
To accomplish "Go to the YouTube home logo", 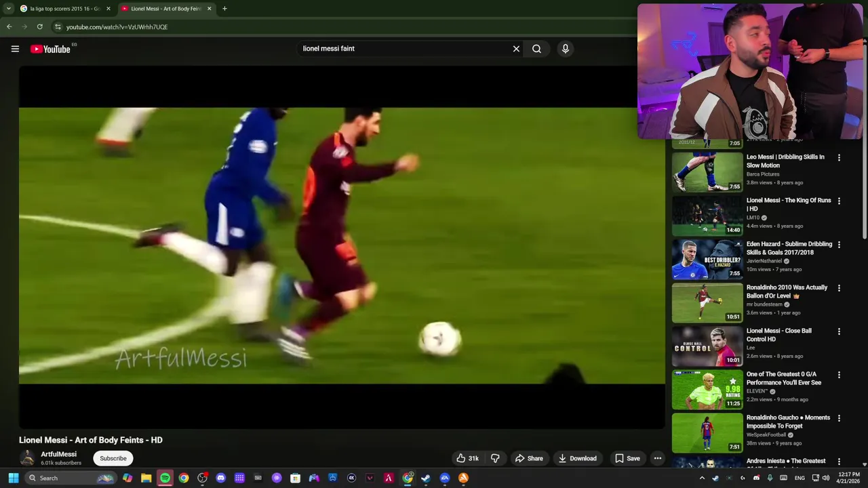I will tap(51, 49).
